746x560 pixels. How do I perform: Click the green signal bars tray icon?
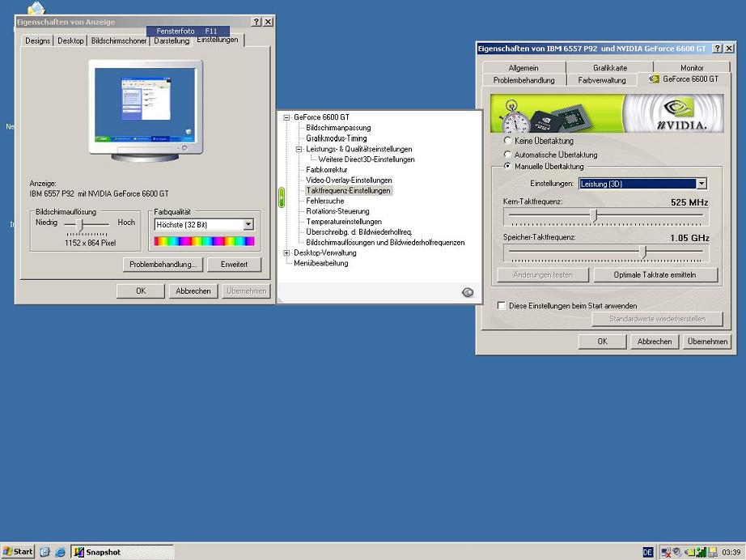[x=701, y=552]
